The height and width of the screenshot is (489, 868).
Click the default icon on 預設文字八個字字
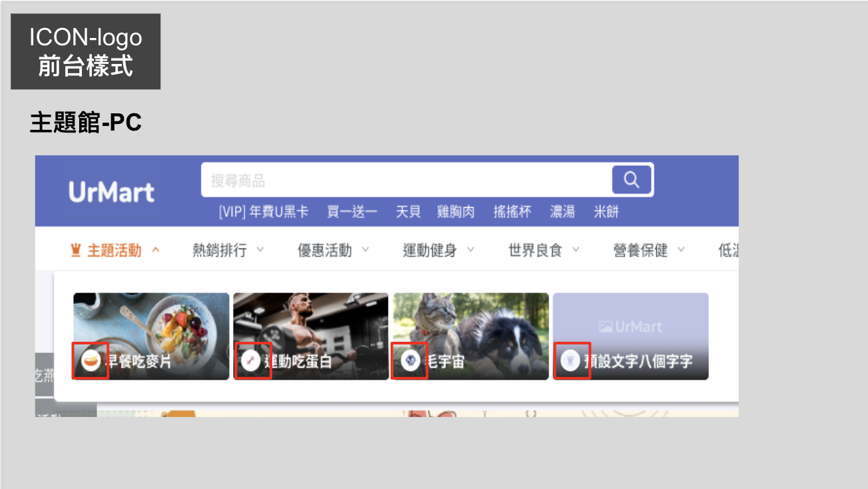tap(570, 361)
